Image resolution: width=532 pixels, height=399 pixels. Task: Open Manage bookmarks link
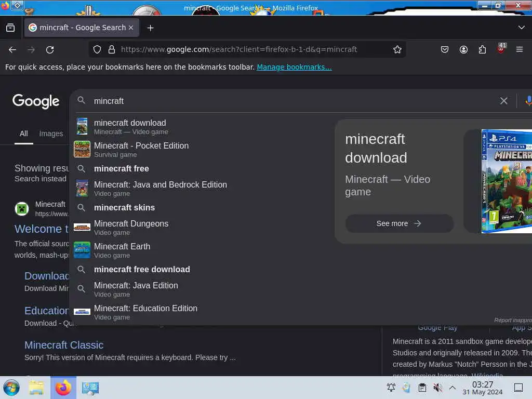(294, 67)
